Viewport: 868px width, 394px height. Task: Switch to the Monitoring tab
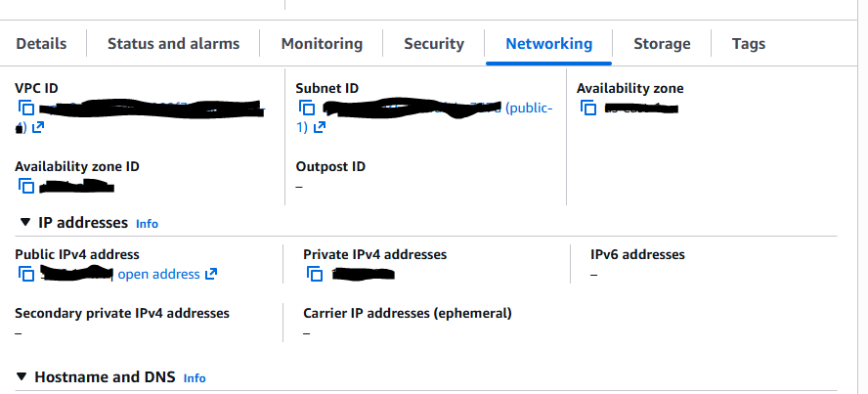322,43
